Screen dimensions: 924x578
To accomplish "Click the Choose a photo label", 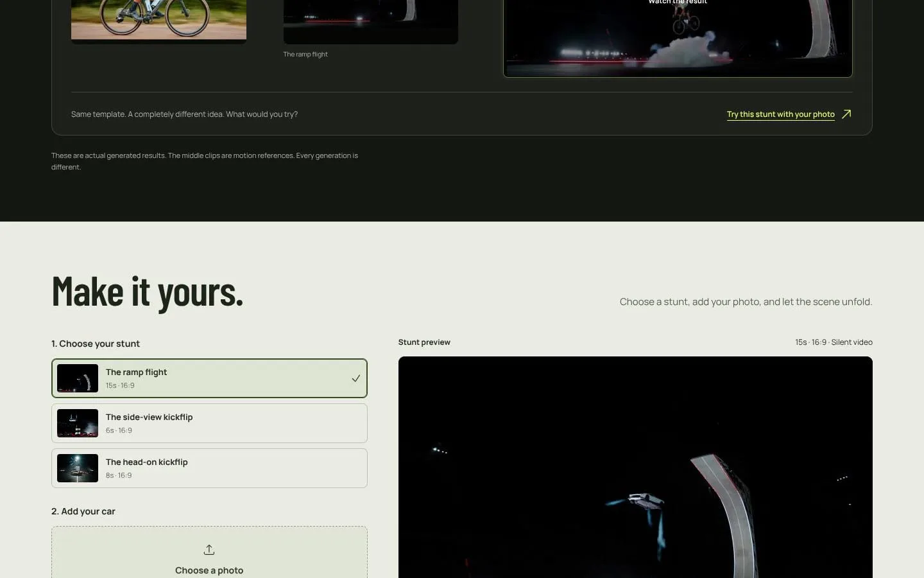I will (209, 570).
